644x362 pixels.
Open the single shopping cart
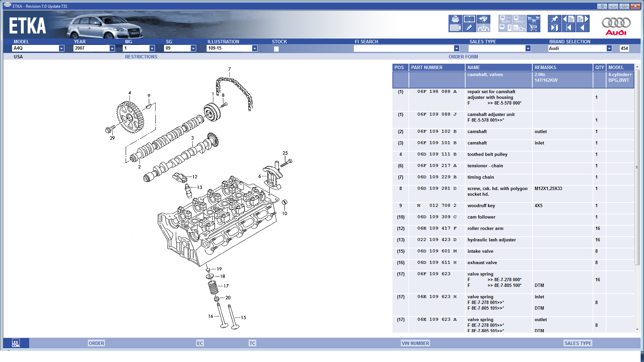click(533, 28)
